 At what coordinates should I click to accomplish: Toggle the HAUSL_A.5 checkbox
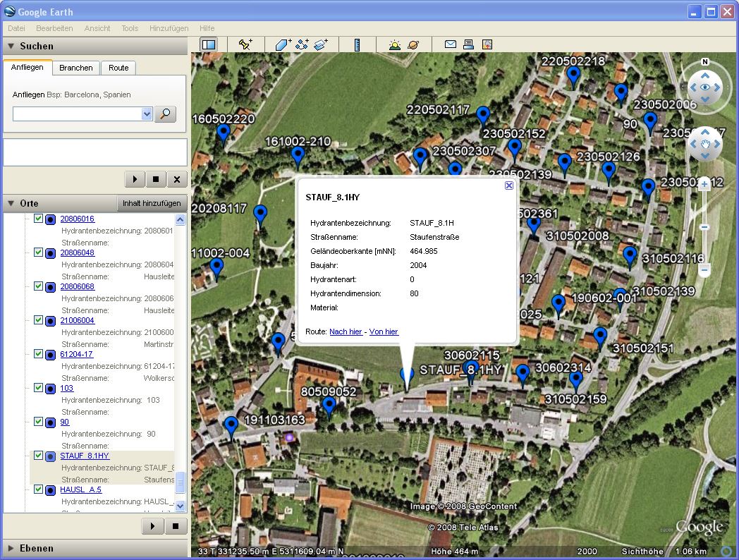[x=39, y=489]
